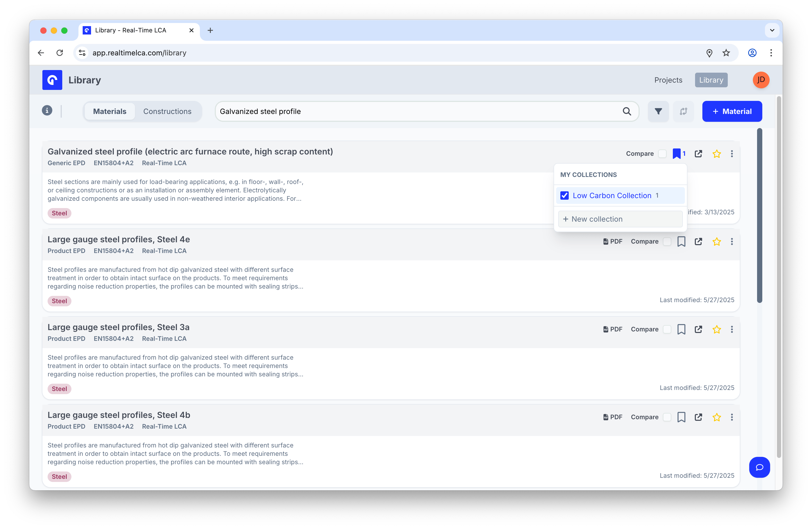This screenshot has width=812, height=529.
Task: Bookmark the Steel 4b material
Action: pyautogui.click(x=681, y=417)
